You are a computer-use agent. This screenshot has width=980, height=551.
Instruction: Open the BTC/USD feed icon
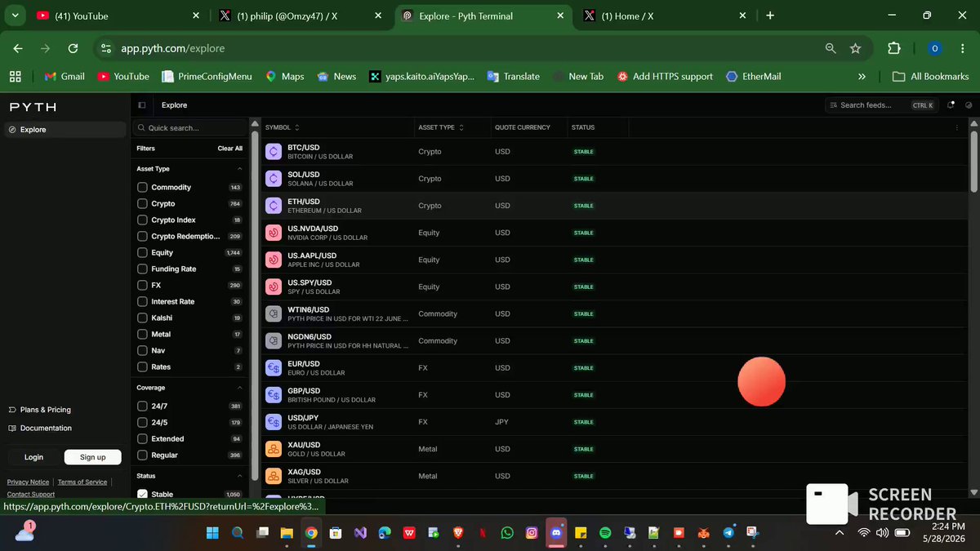coord(274,152)
